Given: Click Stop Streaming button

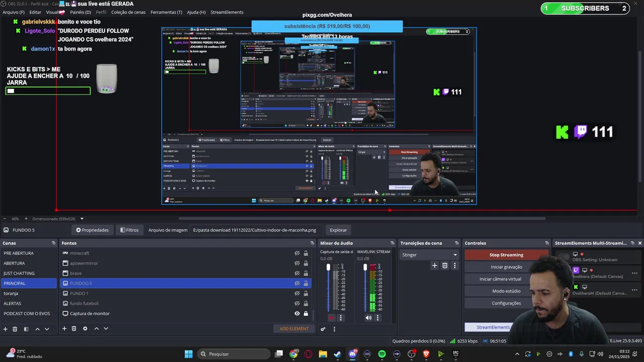Looking at the screenshot, I should tap(506, 255).
